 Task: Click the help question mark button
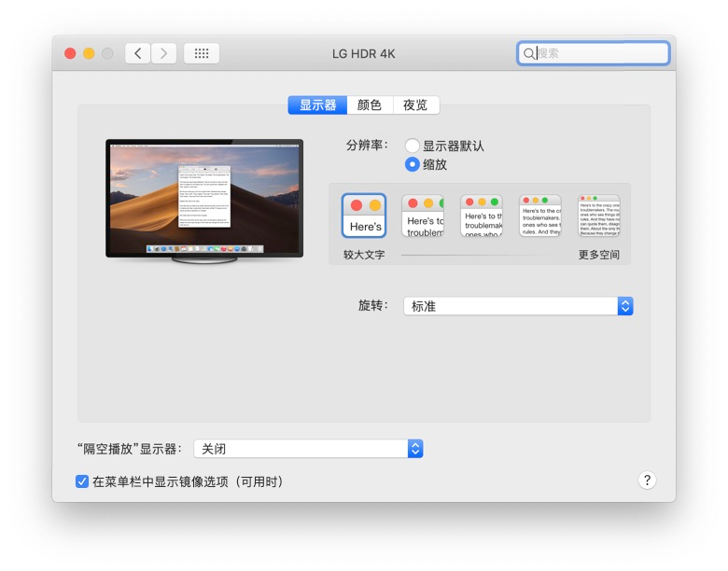[647, 480]
